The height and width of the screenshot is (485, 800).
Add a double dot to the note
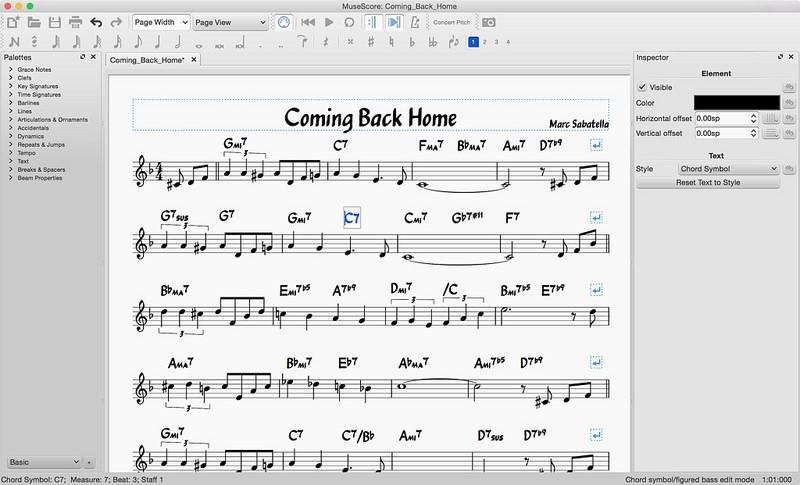[x=281, y=45]
